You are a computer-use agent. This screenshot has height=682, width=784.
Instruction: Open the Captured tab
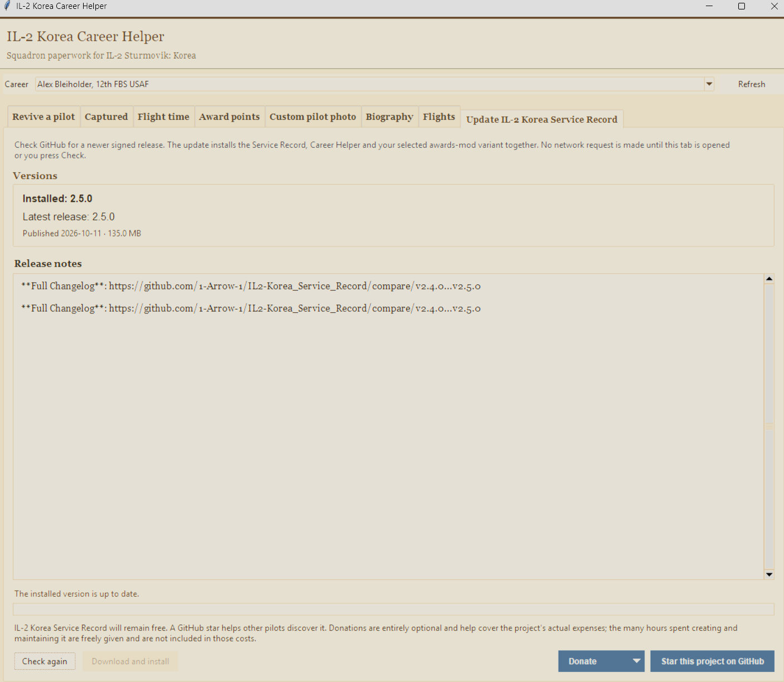(x=106, y=117)
